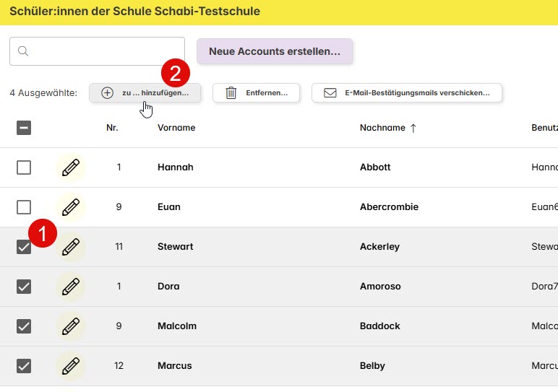Viewport: 558px width, 392px height.
Task: Edit Hannah Abbott with pencil icon
Action: pos(70,167)
